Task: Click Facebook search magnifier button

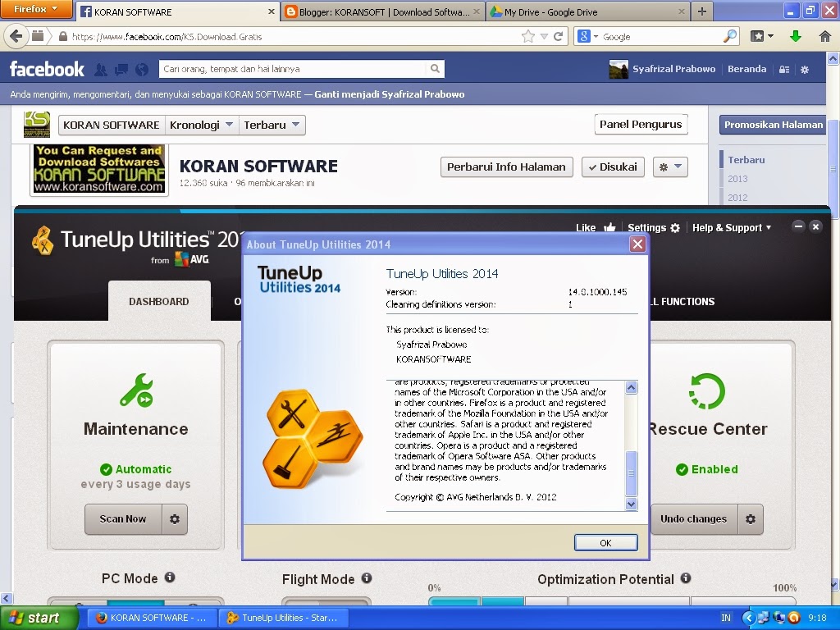Action: click(x=435, y=69)
